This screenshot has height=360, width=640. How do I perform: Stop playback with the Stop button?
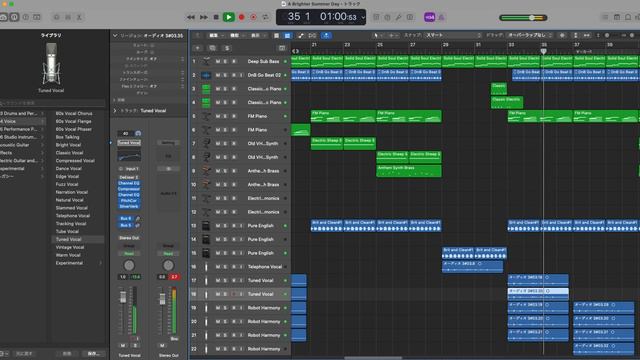click(x=216, y=17)
